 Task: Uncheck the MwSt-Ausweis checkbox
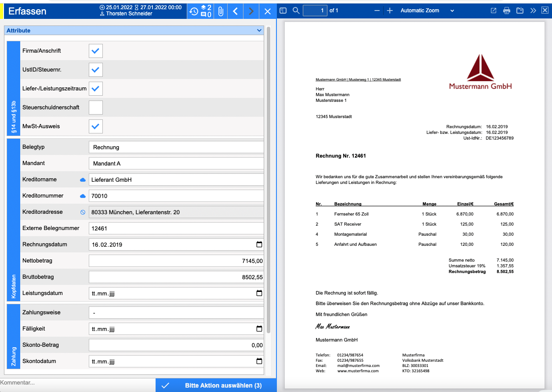pos(96,126)
